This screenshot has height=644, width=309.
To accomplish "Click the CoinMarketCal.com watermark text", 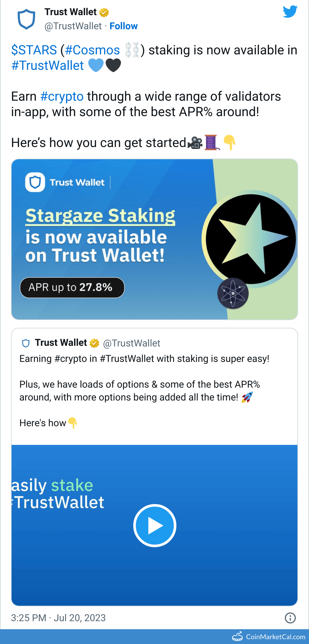I will click(276, 637).
